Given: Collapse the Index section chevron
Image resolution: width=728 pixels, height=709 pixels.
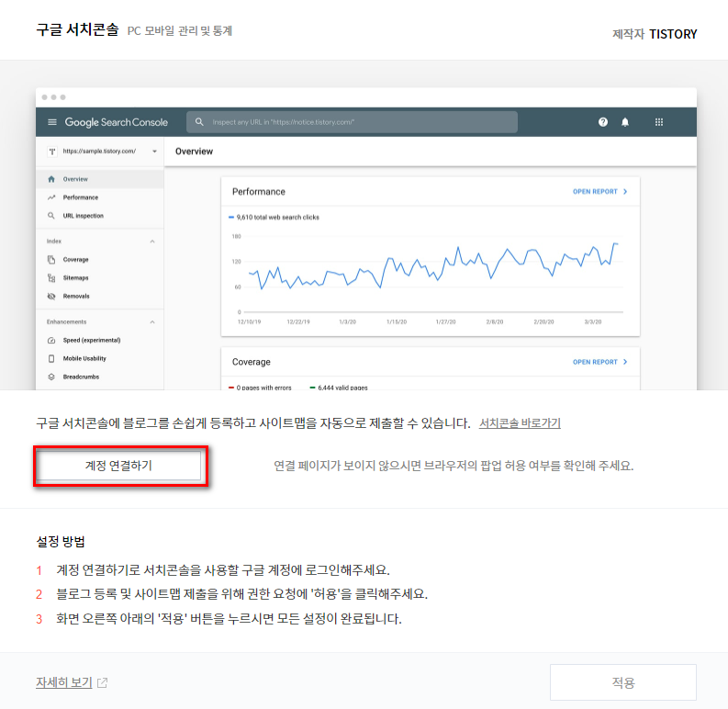Looking at the screenshot, I should 152,242.
